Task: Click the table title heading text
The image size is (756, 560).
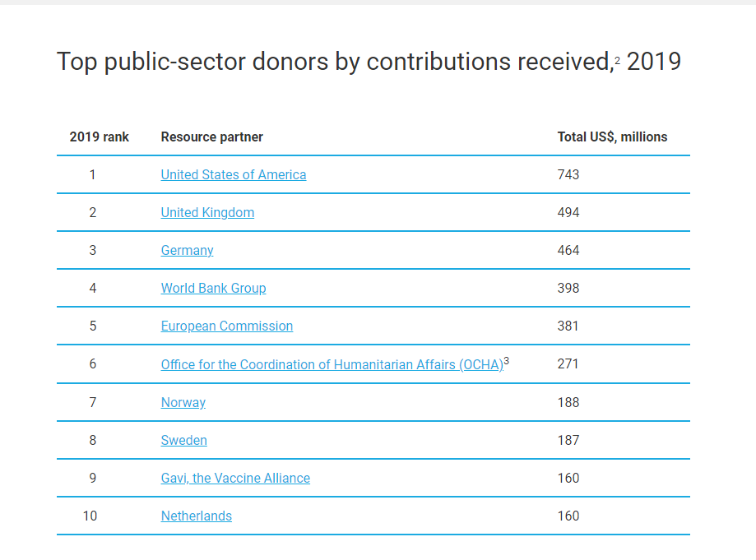Action: coord(369,62)
